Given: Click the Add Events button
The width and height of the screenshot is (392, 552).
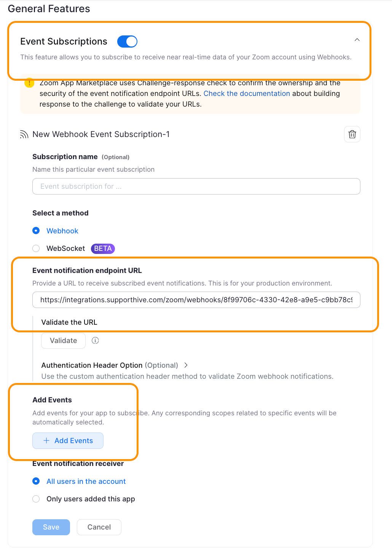Looking at the screenshot, I should pos(68,440).
